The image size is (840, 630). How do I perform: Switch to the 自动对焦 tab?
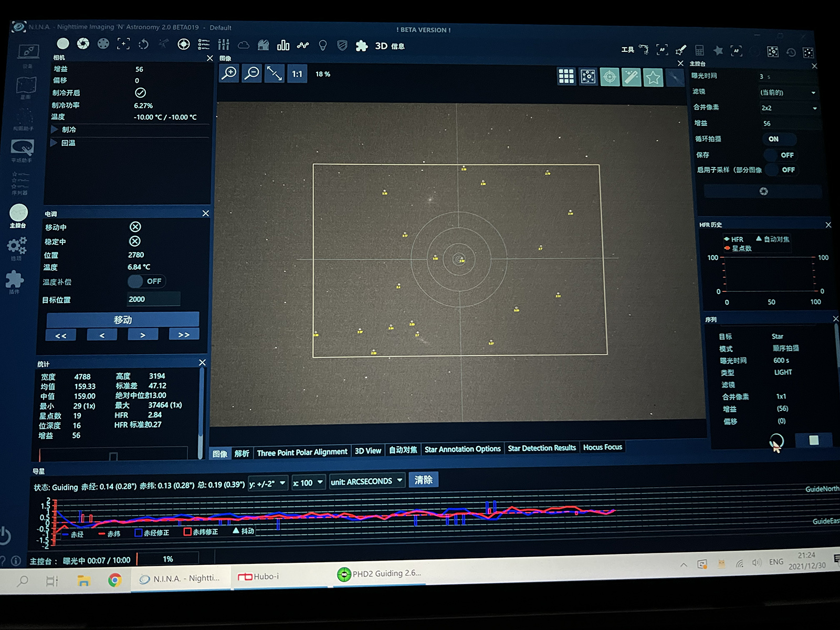click(403, 450)
